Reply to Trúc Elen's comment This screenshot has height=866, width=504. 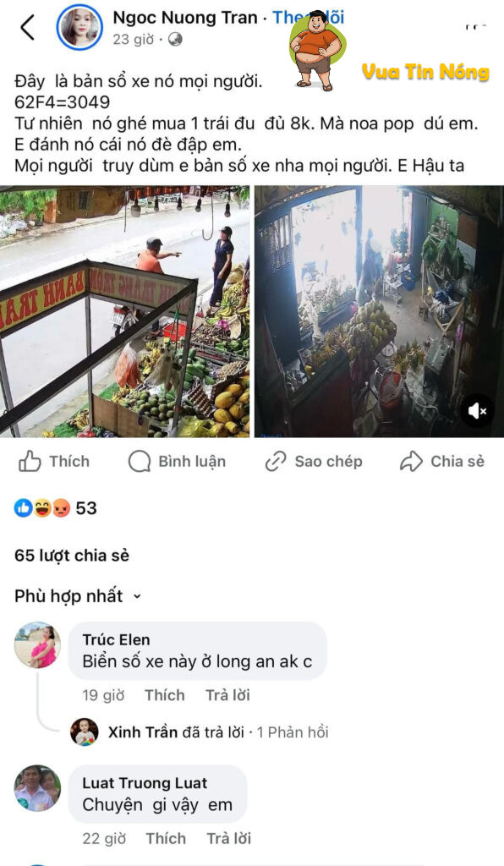click(227, 695)
